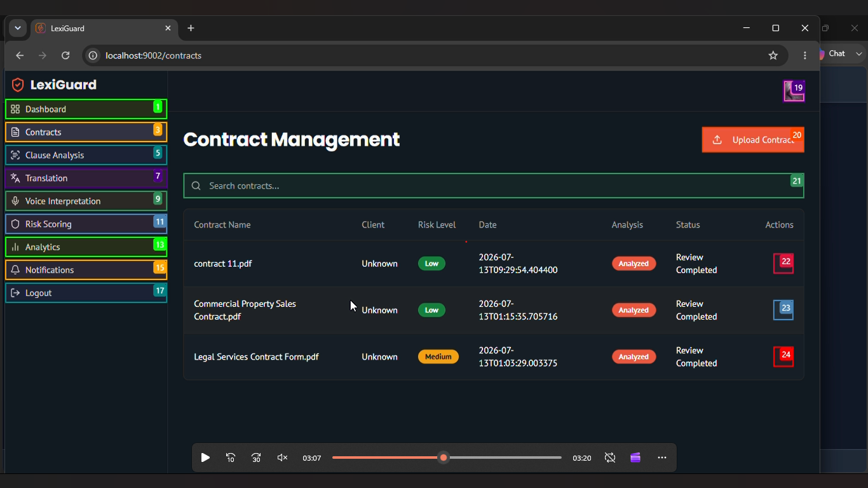Open Risk Scoring page

point(86,224)
